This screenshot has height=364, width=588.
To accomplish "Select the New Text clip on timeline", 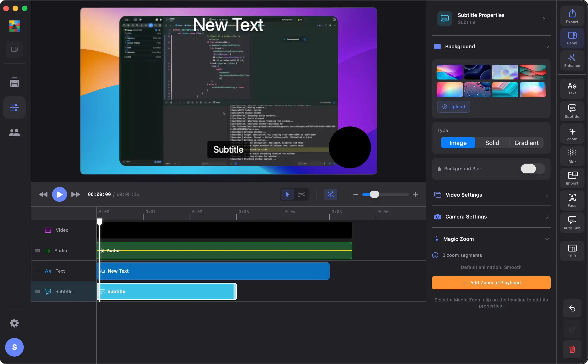I will pos(213,271).
